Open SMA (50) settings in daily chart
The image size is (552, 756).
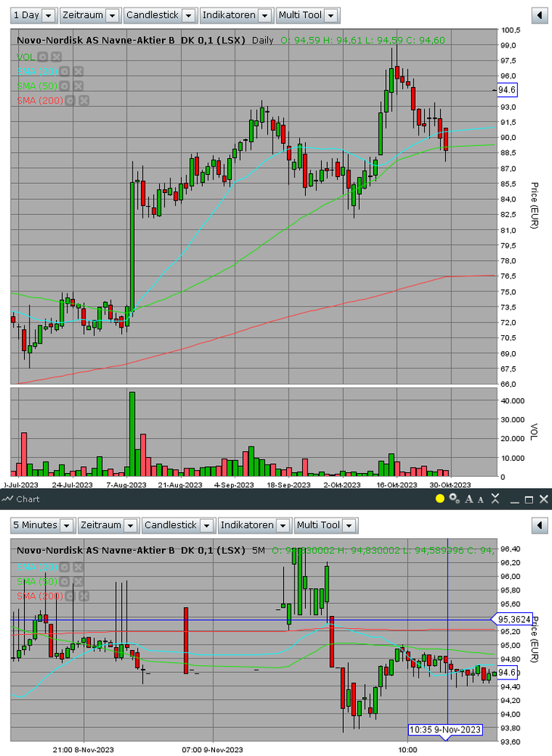pyautogui.click(x=64, y=86)
